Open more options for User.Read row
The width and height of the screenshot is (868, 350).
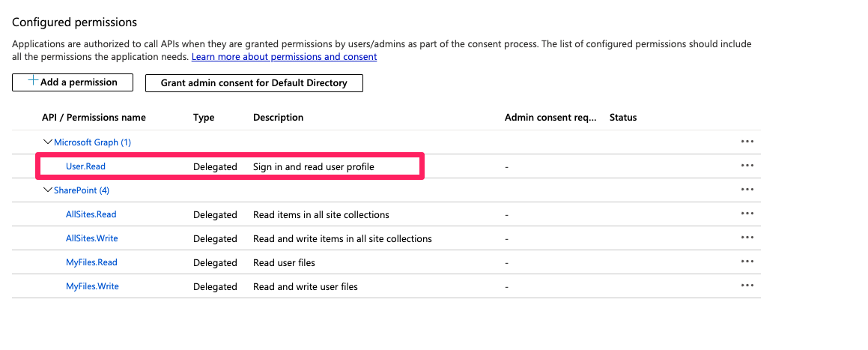[x=747, y=165]
